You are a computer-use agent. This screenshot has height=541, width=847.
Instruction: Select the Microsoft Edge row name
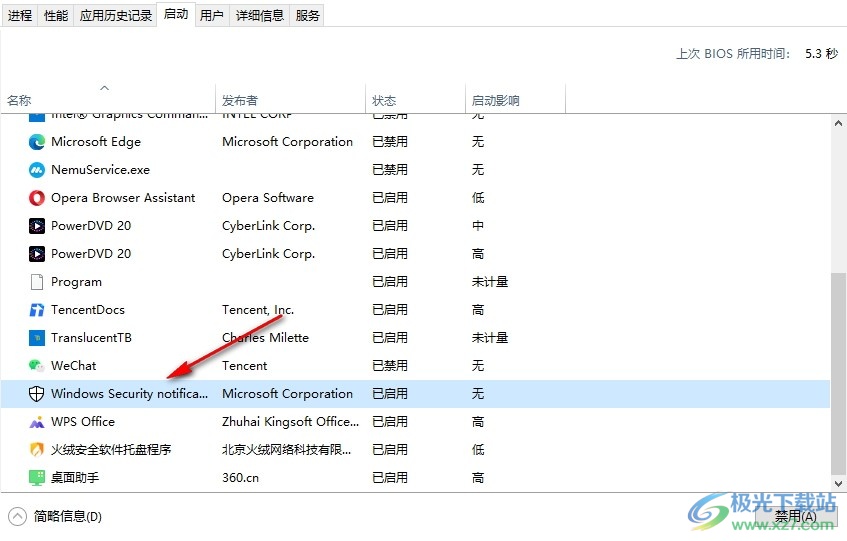tap(96, 142)
